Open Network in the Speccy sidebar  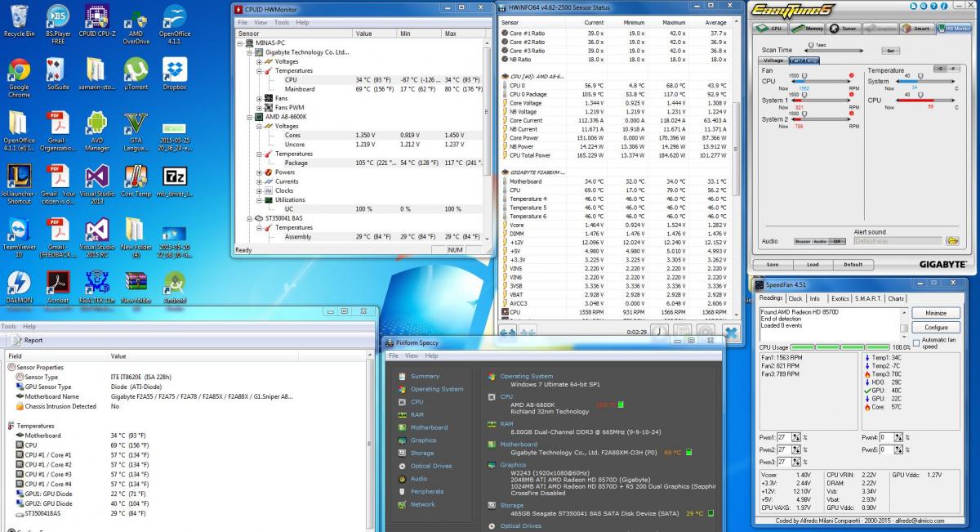(x=416, y=504)
